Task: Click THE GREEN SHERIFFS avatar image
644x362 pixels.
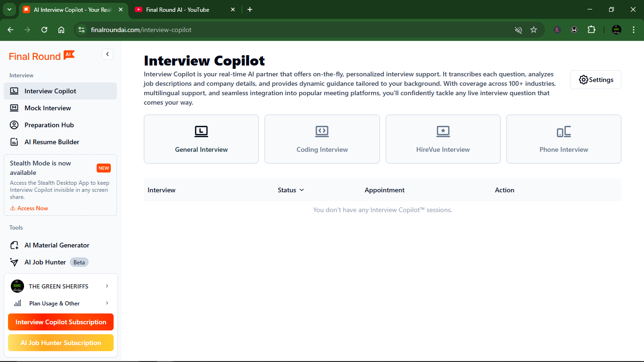Action: coord(17,286)
